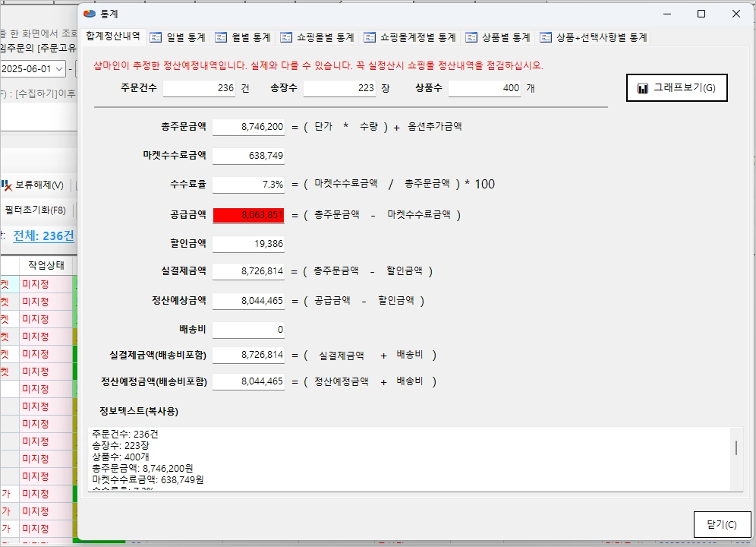Click the 총주문금액 value field

tap(248, 127)
